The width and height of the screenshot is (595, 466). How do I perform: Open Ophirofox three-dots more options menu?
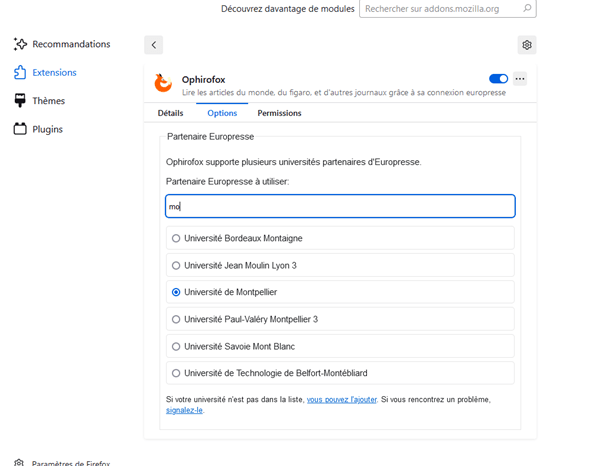point(520,79)
